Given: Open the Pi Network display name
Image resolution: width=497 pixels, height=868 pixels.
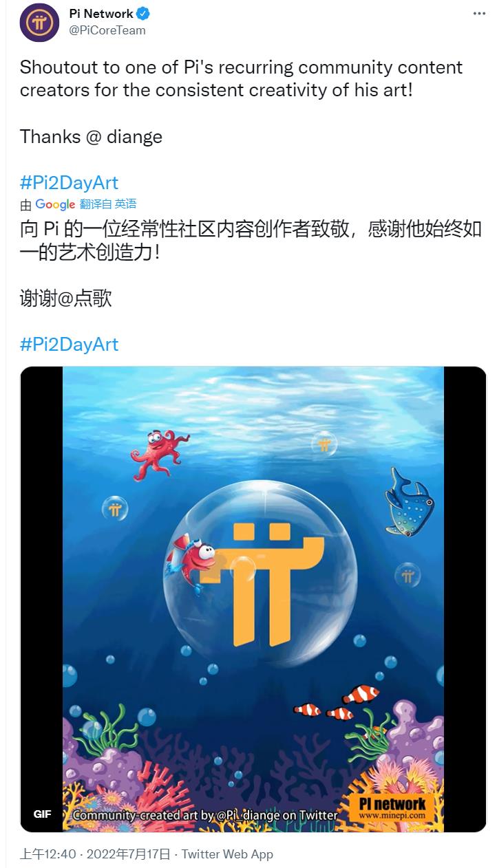Looking at the screenshot, I should tap(101, 14).
